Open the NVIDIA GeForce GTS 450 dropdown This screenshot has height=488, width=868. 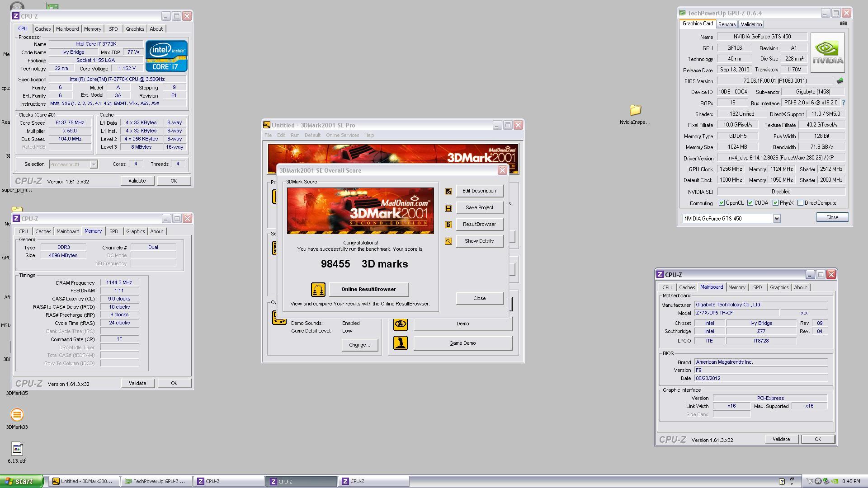click(x=776, y=219)
